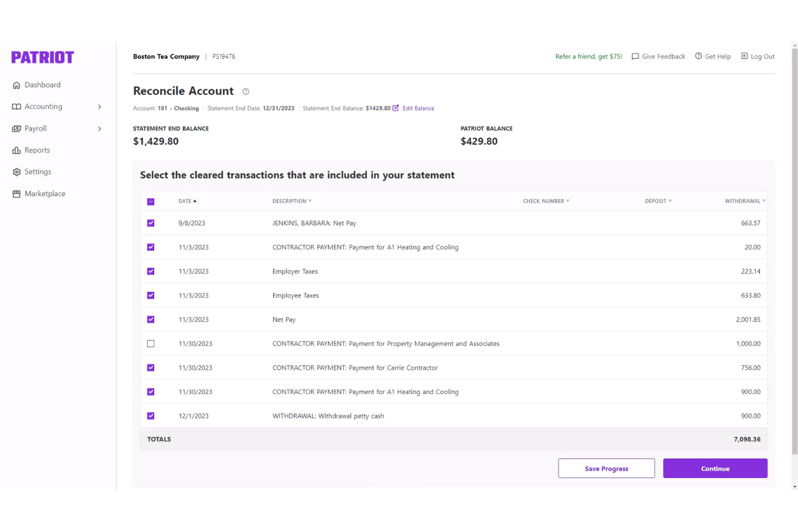Toggle the select-all transactions checkbox
The image size is (798, 532).
point(151,201)
